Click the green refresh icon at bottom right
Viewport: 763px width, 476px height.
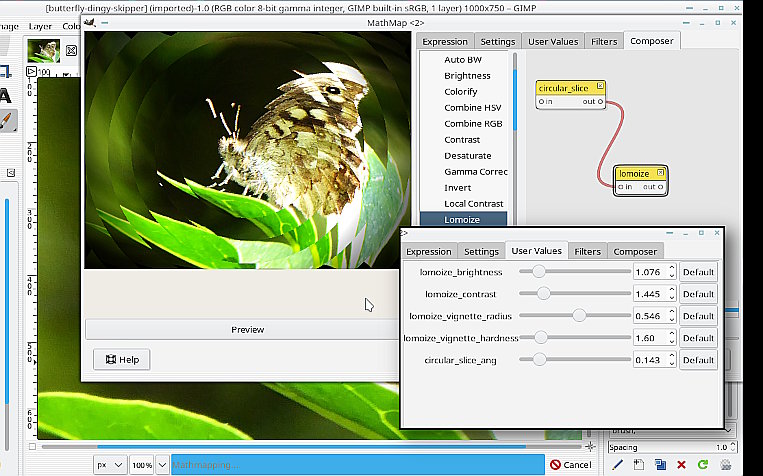703,464
